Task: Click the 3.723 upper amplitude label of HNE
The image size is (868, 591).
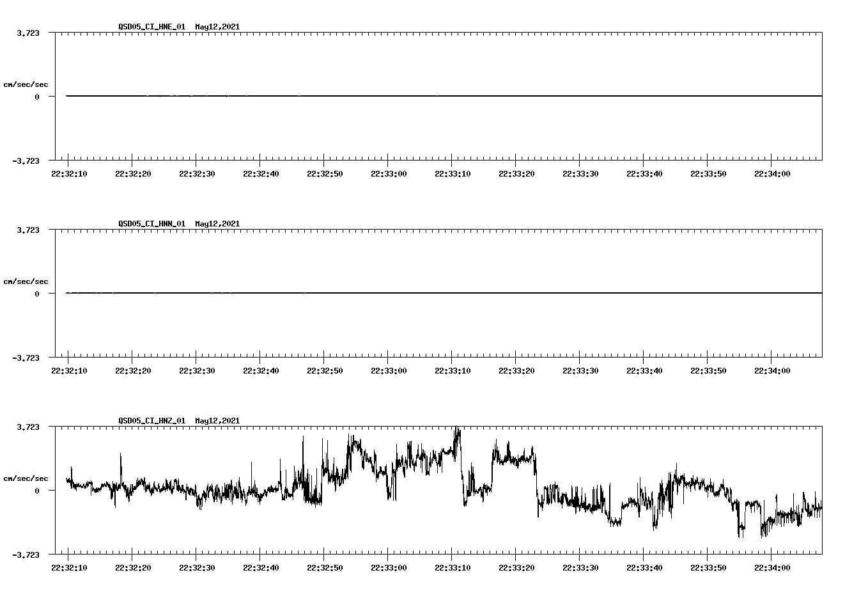Action: (27, 32)
